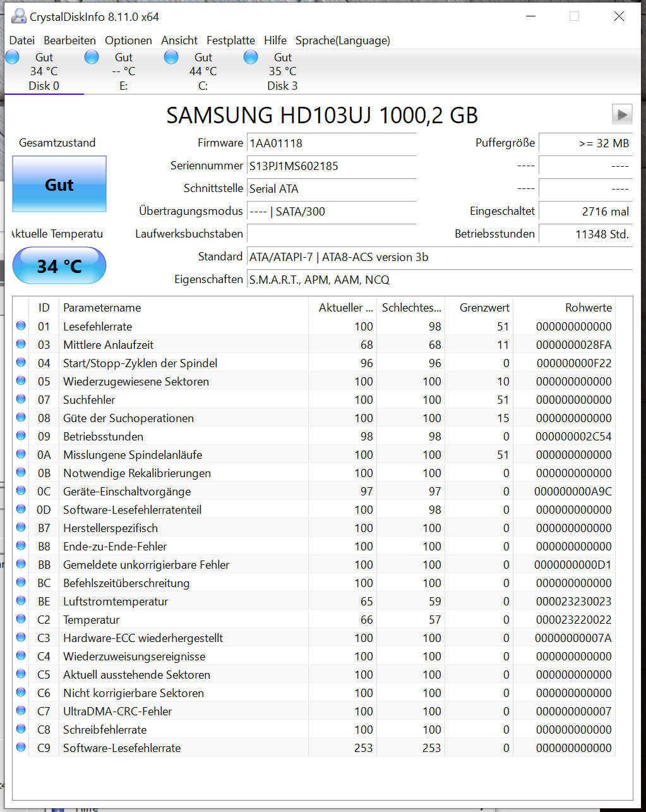
Task: Click the ID column header
Action: coord(44,308)
